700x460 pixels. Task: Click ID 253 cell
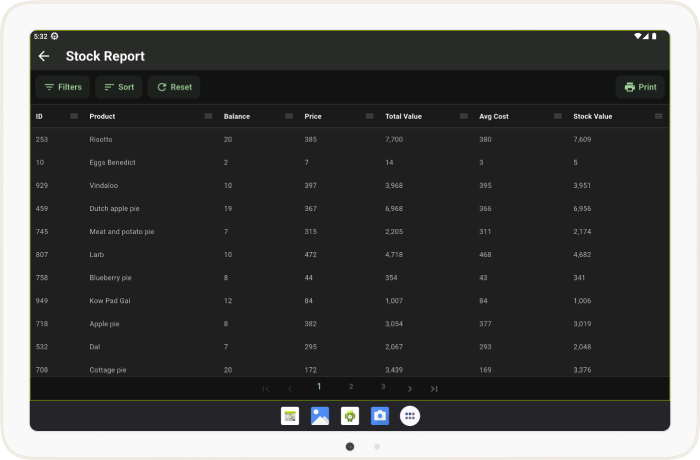pyautogui.click(x=42, y=139)
